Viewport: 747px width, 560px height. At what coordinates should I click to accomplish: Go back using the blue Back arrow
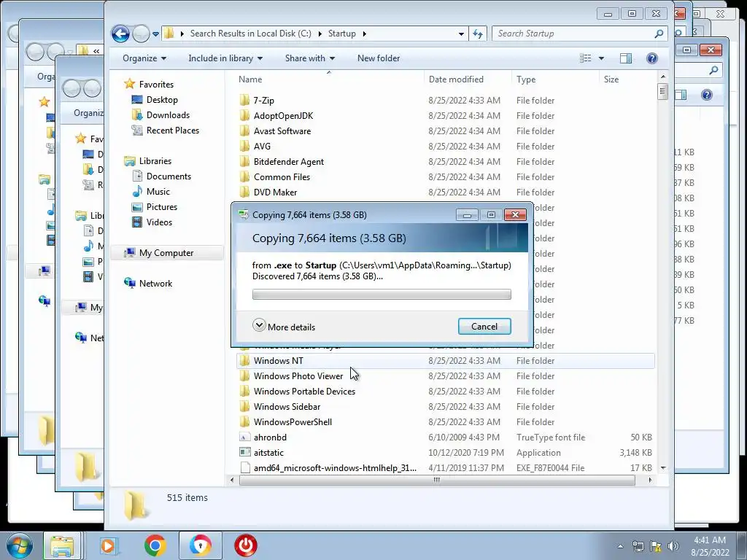coord(120,34)
